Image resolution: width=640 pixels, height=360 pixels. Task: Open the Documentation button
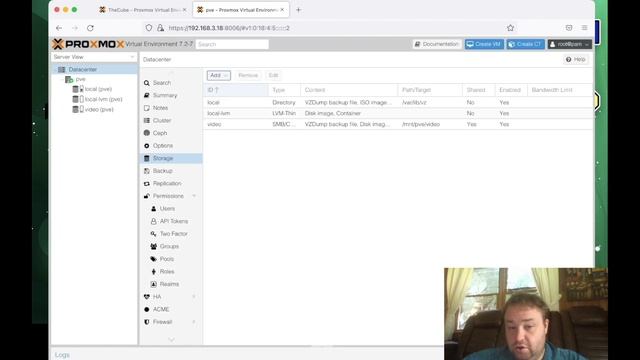pyautogui.click(x=437, y=44)
